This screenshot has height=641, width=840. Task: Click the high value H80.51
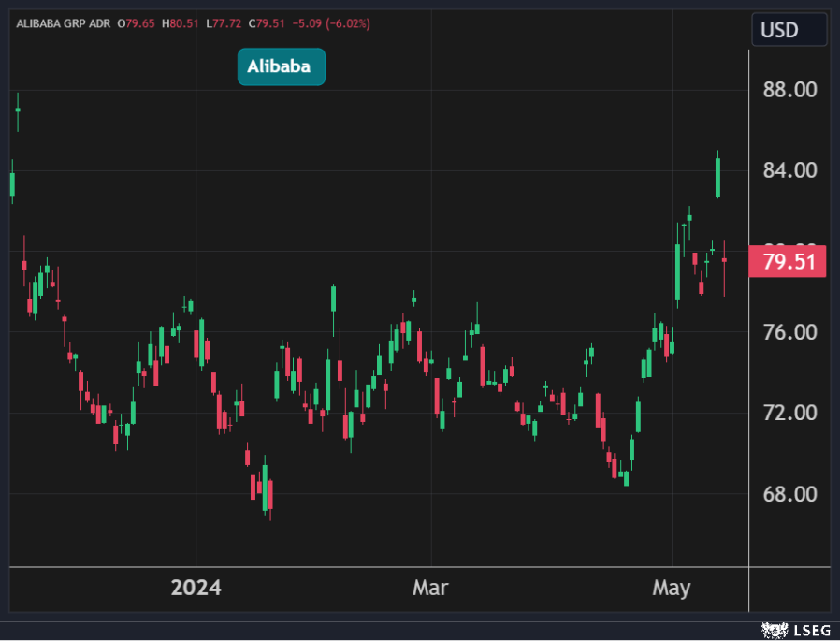click(180, 23)
